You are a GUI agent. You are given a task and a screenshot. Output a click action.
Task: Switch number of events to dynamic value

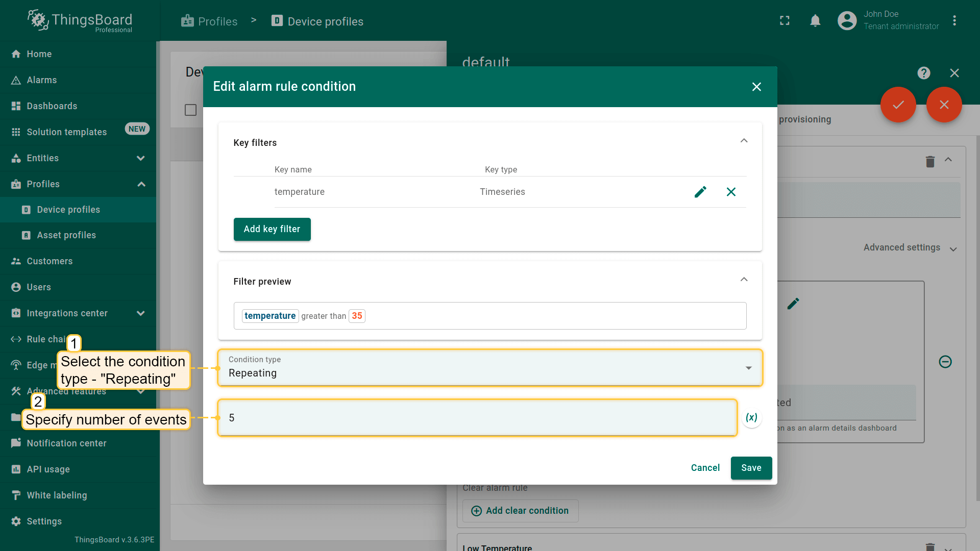pos(751,418)
